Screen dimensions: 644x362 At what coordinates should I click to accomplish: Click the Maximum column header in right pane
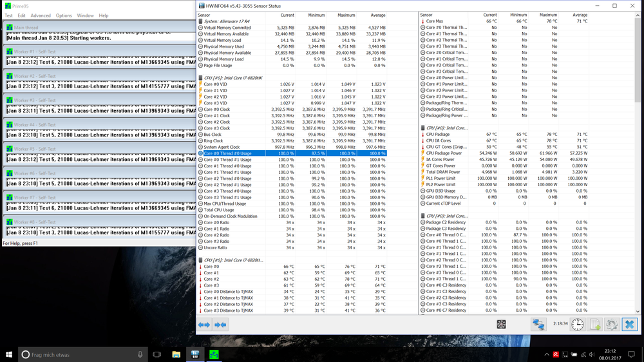[548, 15]
